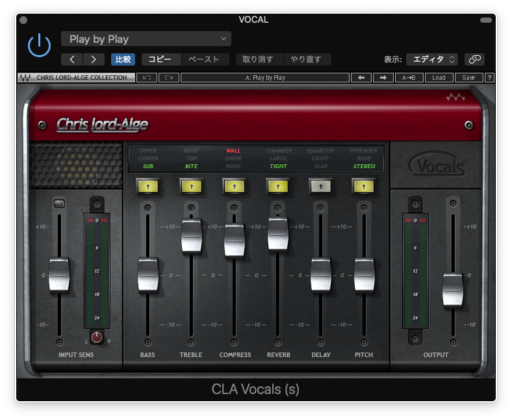Go to next preset with right chevron

(94, 59)
